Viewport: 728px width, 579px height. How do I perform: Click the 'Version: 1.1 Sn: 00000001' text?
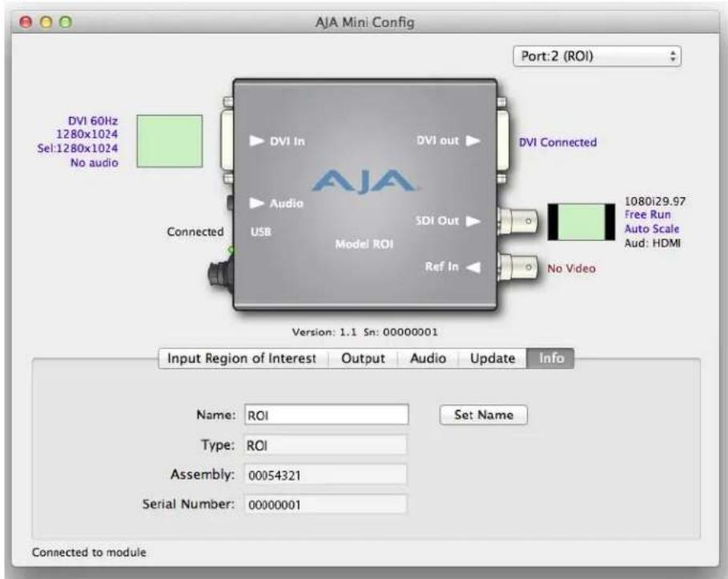coord(364,332)
